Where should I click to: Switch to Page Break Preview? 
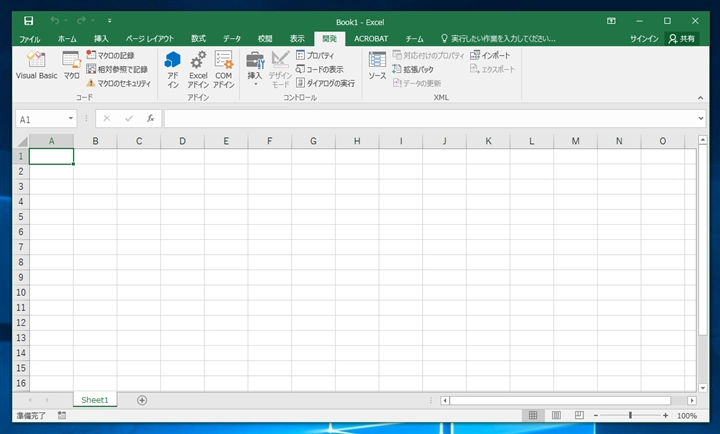(x=579, y=415)
